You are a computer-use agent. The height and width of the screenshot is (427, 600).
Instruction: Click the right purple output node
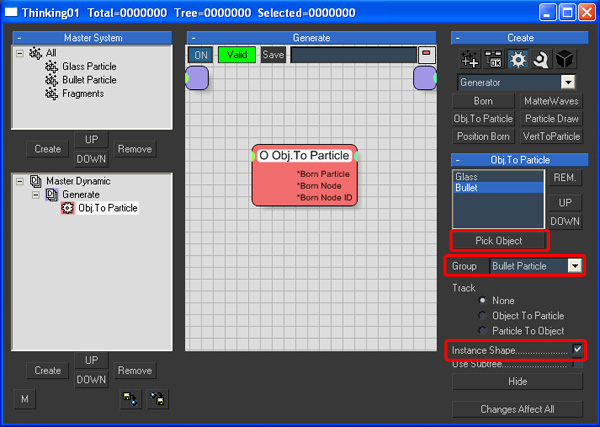(x=425, y=78)
